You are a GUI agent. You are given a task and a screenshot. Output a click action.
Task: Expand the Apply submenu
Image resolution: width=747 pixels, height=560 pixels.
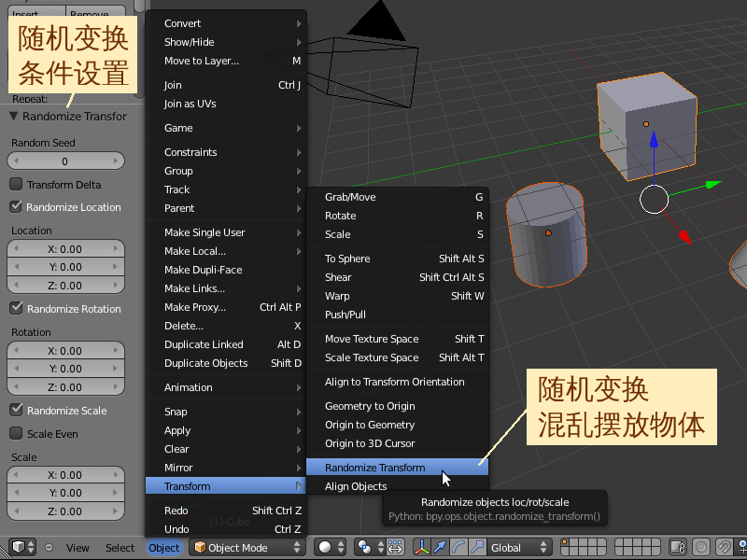226,430
